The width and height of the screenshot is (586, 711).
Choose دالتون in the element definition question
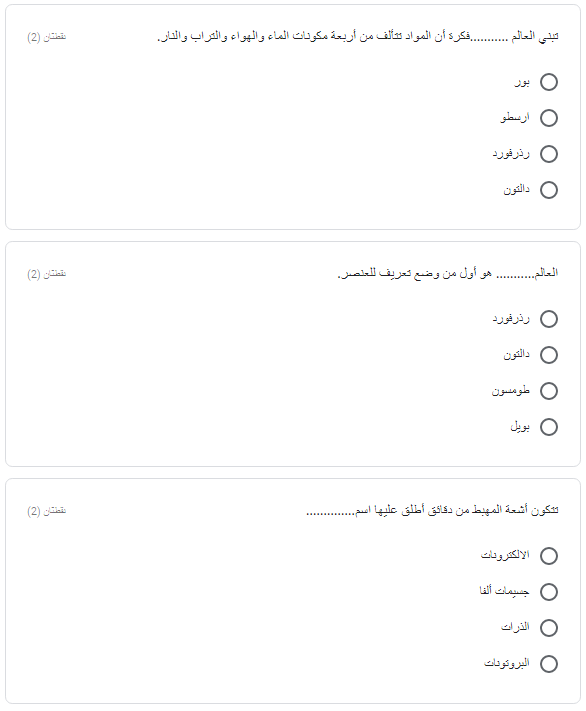[x=548, y=355]
